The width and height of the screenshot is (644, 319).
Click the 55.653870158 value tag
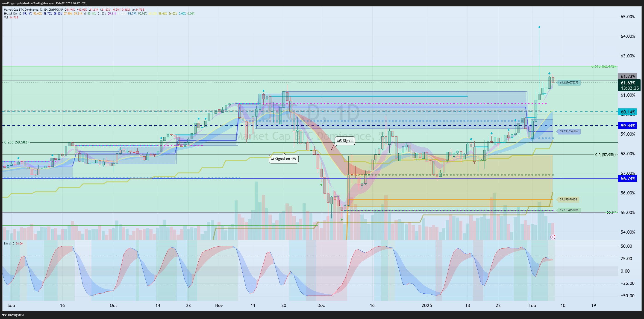(x=568, y=200)
